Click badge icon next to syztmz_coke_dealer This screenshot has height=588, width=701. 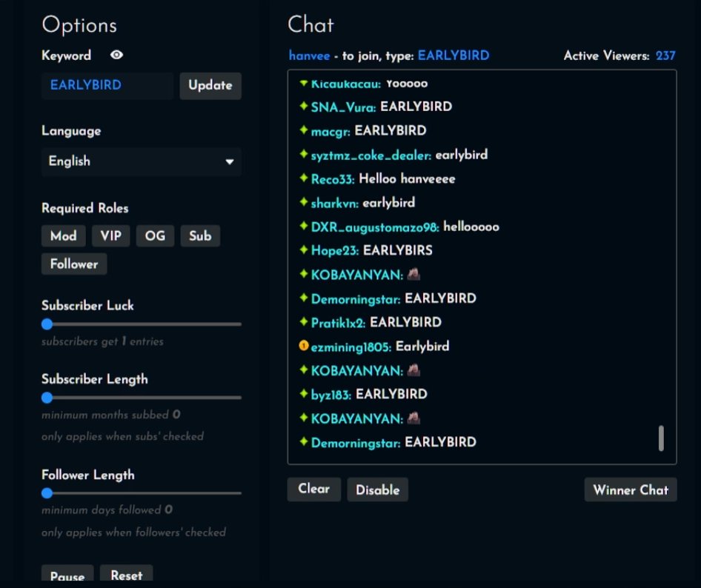click(304, 154)
